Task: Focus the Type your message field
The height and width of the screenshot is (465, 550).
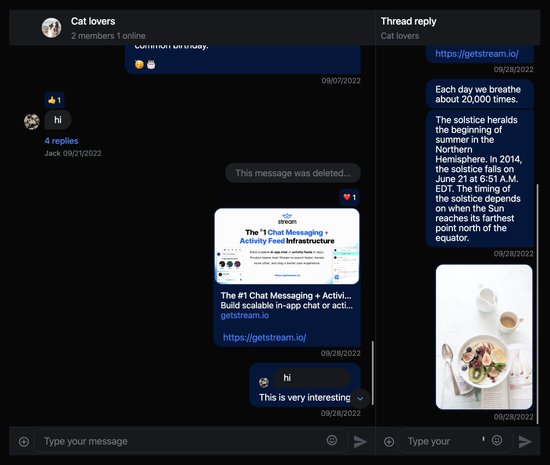Action: point(182,441)
